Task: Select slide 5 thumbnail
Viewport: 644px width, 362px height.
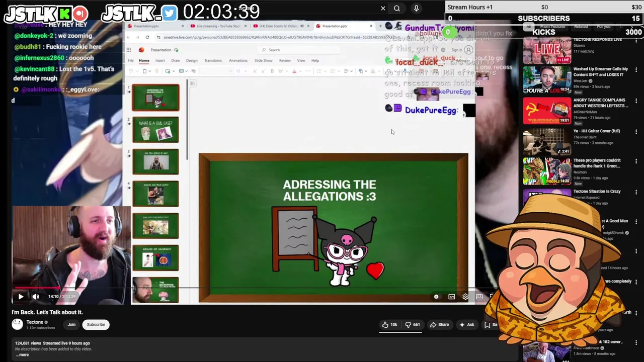Action: pos(155,225)
